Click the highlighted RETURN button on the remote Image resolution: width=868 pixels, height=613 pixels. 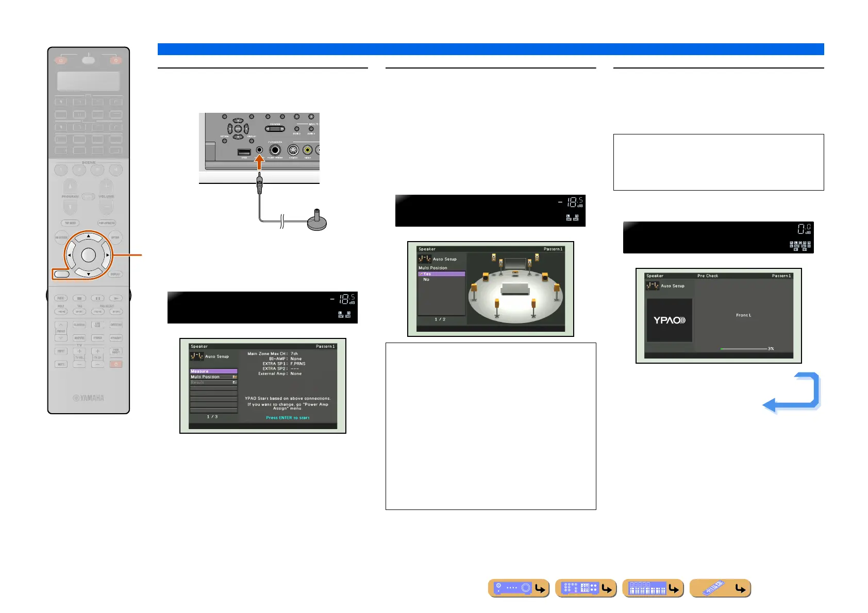[61, 274]
